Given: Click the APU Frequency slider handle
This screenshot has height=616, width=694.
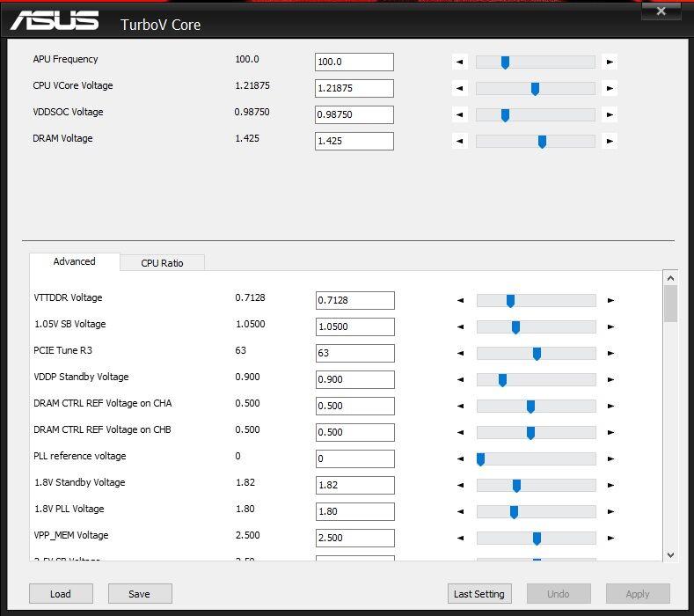Looking at the screenshot, I should tap(505, 62).
